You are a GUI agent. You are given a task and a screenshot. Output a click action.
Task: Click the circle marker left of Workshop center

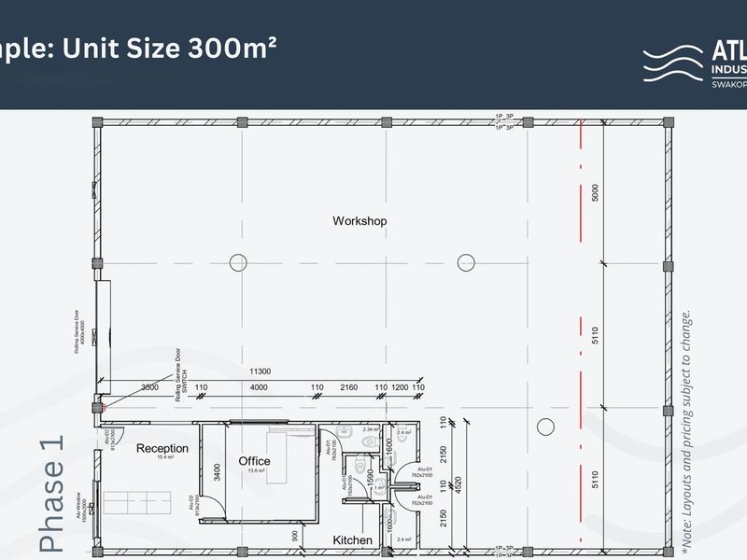238,262
